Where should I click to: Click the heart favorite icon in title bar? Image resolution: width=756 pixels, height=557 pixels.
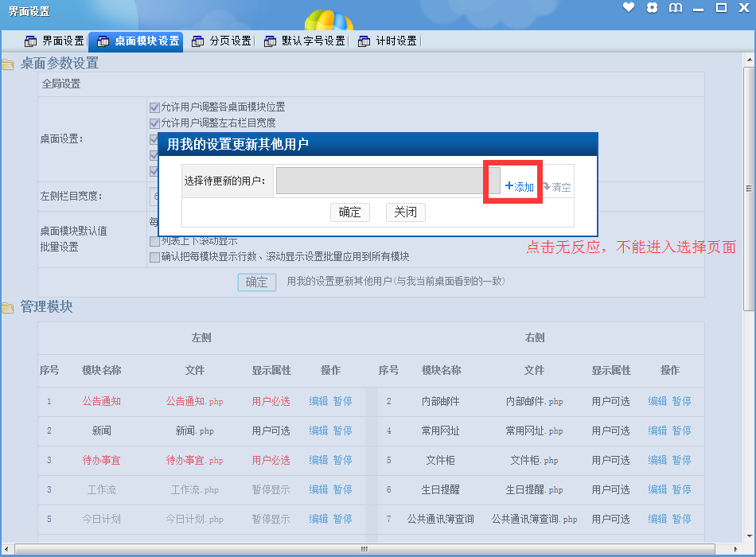629,8
